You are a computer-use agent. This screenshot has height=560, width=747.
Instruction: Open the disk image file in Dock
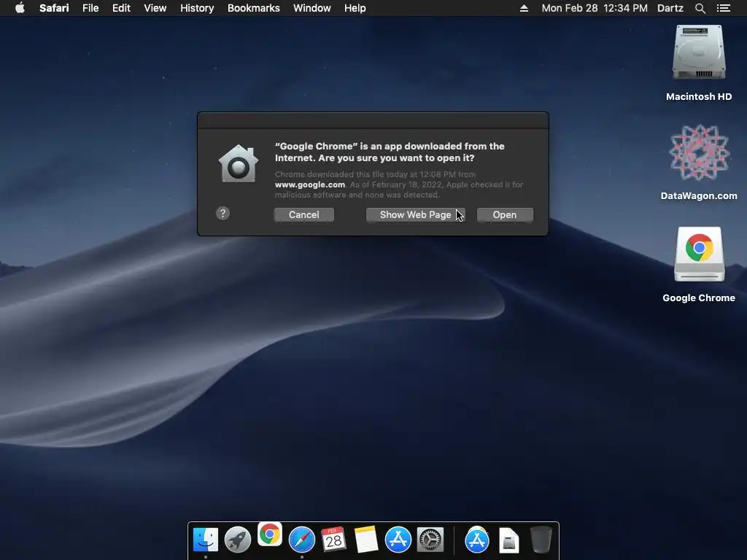(x=508, y=540)
